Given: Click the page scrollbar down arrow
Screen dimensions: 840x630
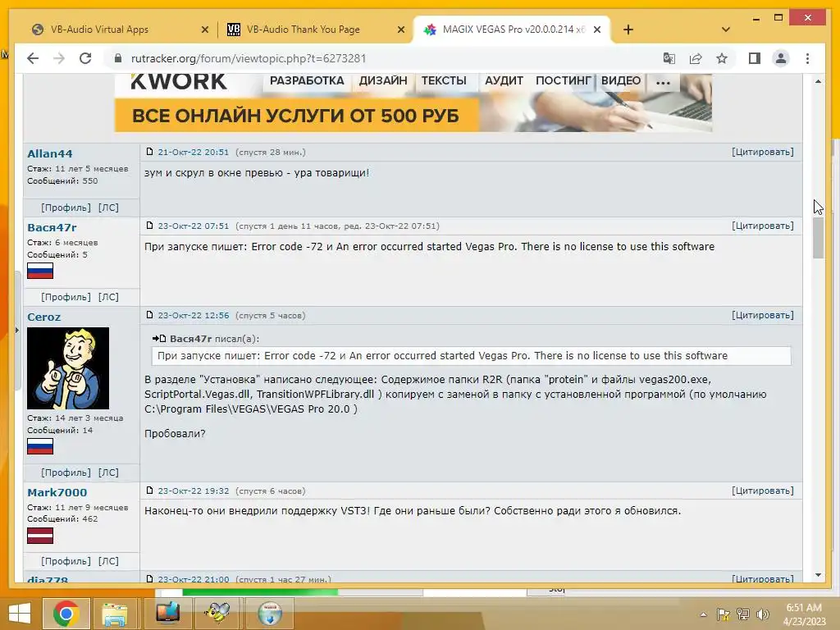Looking at the screenshot, I should 818,575.
